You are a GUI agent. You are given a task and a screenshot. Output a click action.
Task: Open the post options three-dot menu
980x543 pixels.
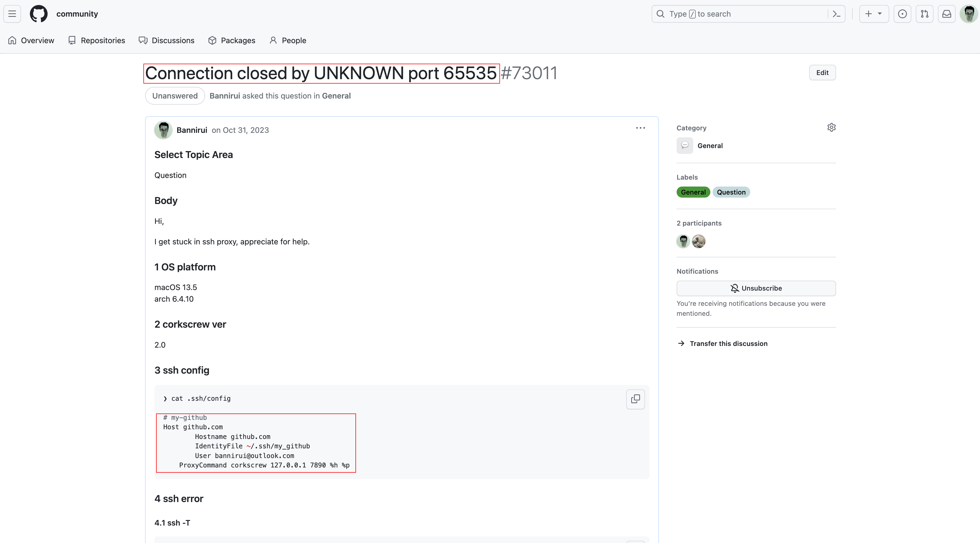640,128
